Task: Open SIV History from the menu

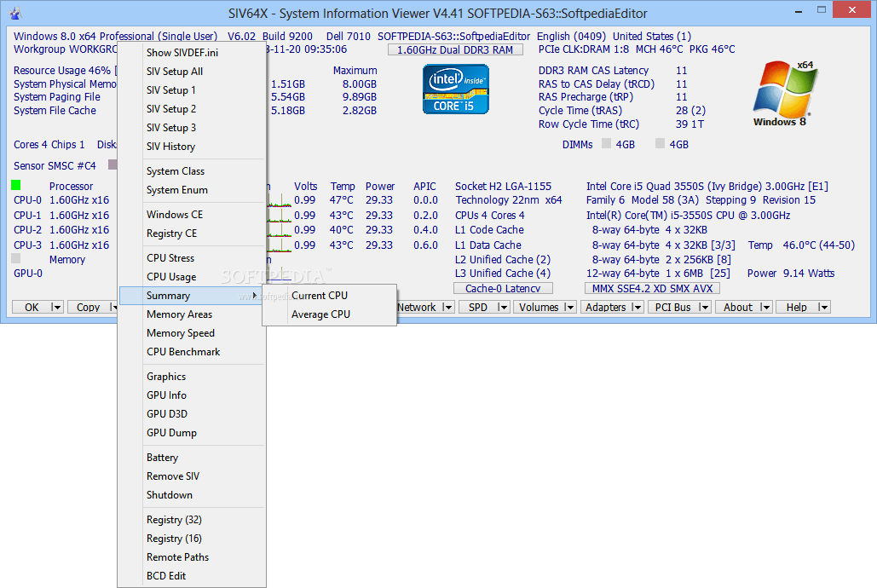Action: point(192,147)
